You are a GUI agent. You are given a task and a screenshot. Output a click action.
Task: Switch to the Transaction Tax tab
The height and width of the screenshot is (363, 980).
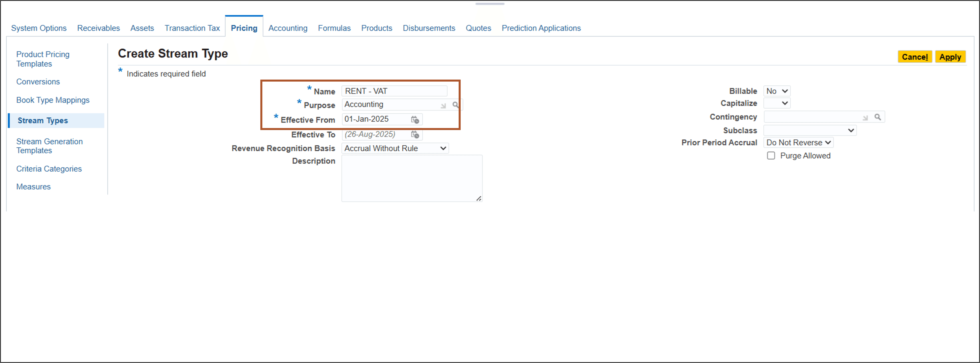pyautogui.click(x=192, y=28)
